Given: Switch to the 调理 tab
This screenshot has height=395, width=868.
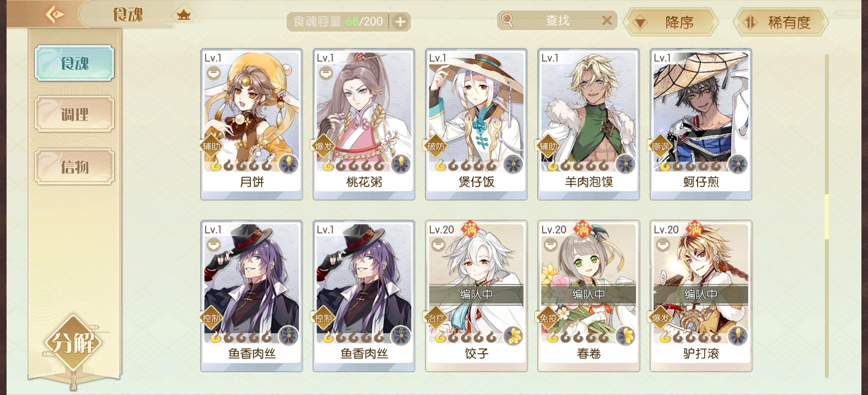Looking at the screenshot, I should [x=75, y=114].
